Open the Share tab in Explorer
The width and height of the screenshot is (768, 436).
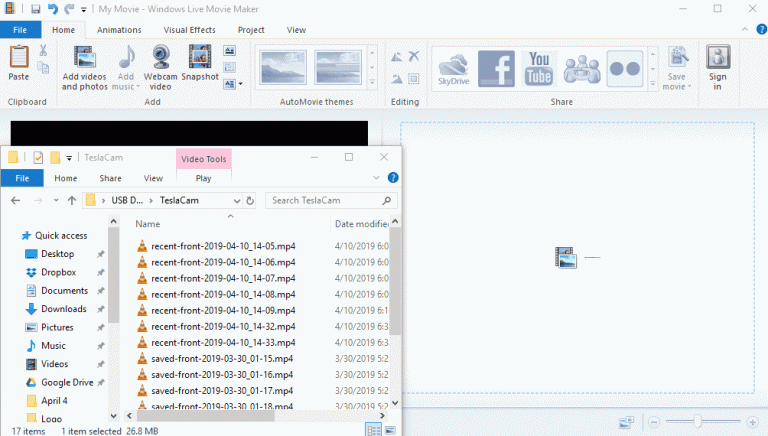(110, 178)
